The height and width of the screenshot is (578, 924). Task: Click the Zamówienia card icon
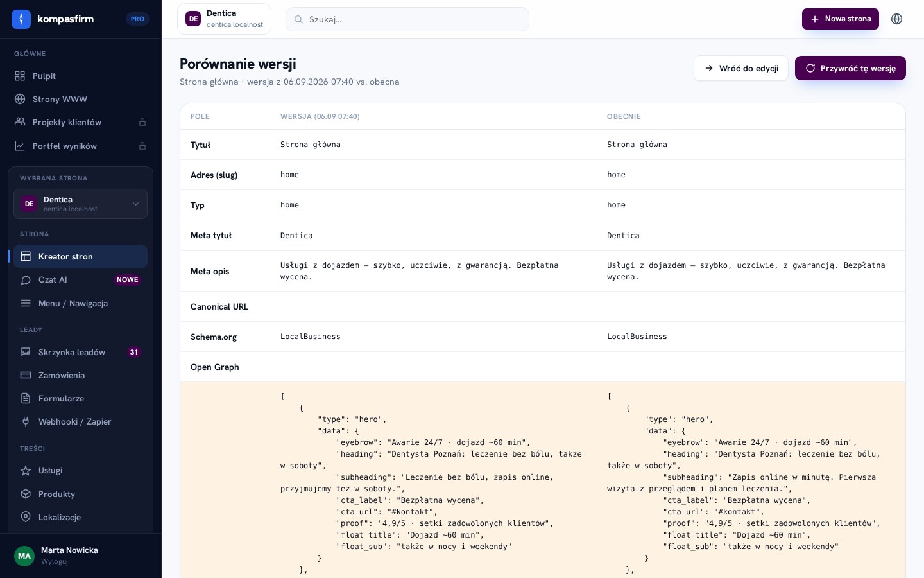click(26, 375)
